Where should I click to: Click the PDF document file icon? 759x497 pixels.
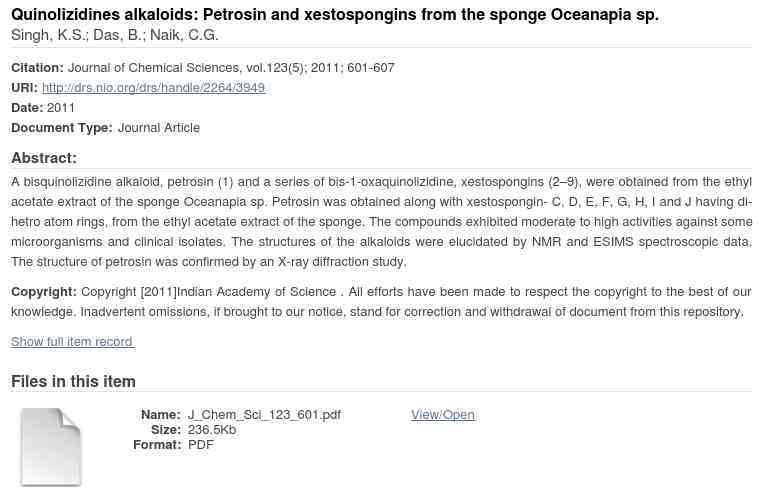[x=50, y=447]
